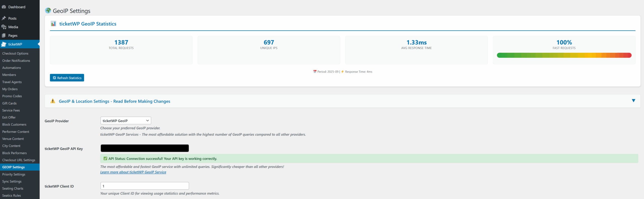Image resolution: width=644 pixels, height=199 pixels.
Task: Open Checkout URL Settings submenu item
Action: [x=19, y=160]
